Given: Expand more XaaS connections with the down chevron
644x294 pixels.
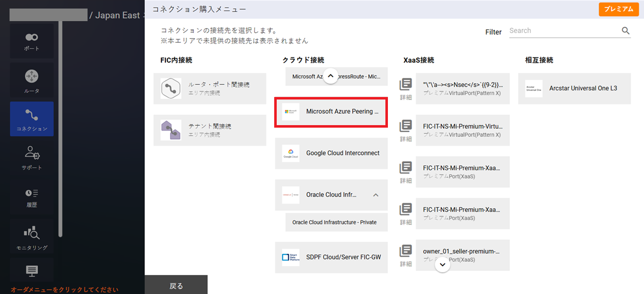Looking at the screenshot, I should click(x=442, y=264).
